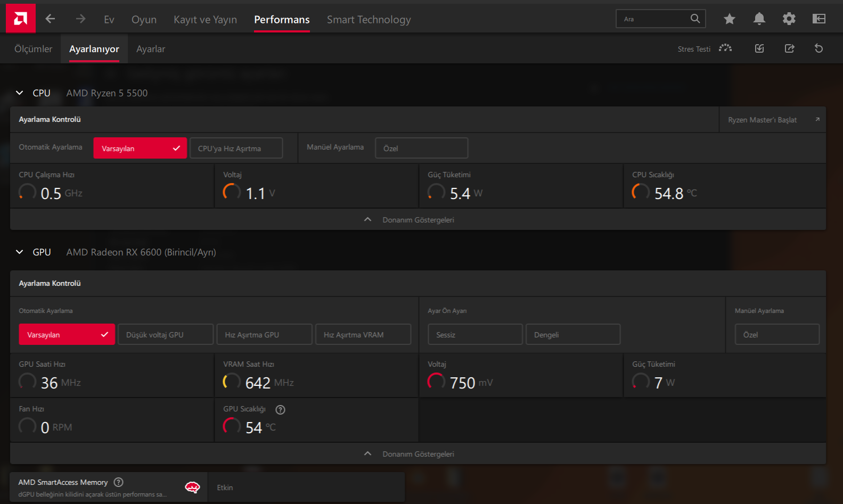The image size is (843, 504).
Task: Click the AMD logo home icon
Action: pyautogui.click(x=21, y=19)
